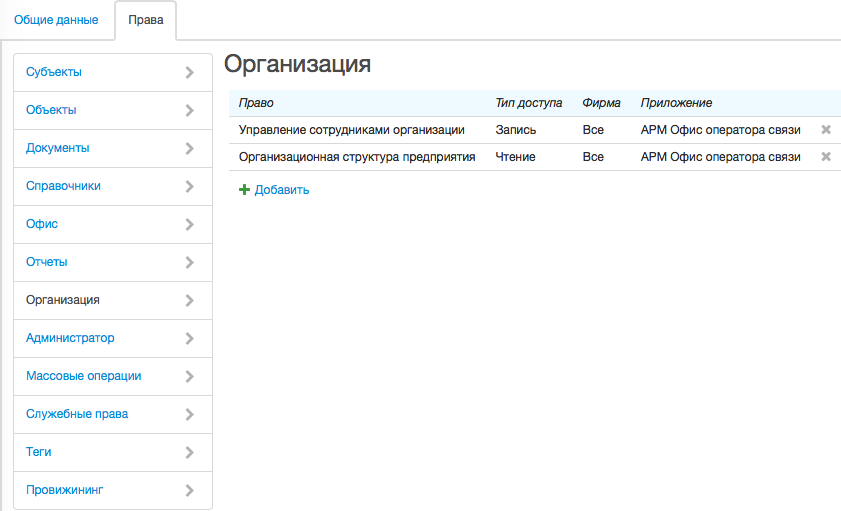841x511 pixels.
Task: Open the Документы section
Action: pyautogui.click(x=113, y=149)
